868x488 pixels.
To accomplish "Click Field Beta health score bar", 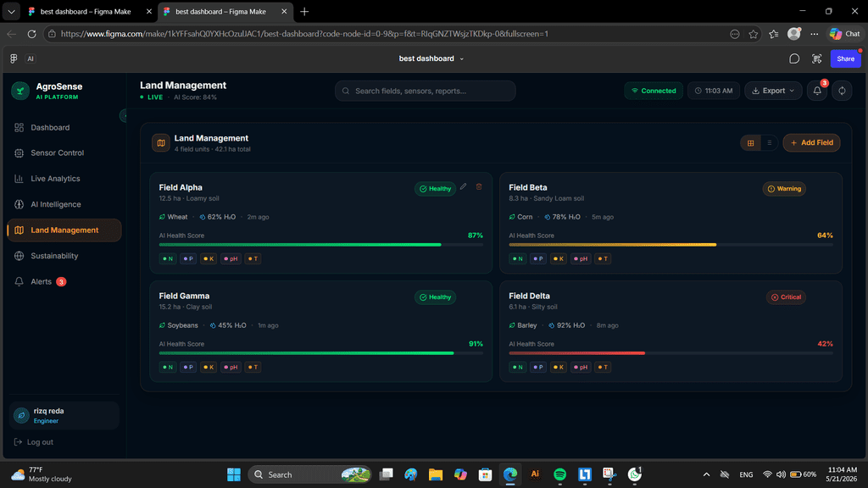I will (670, 245).
